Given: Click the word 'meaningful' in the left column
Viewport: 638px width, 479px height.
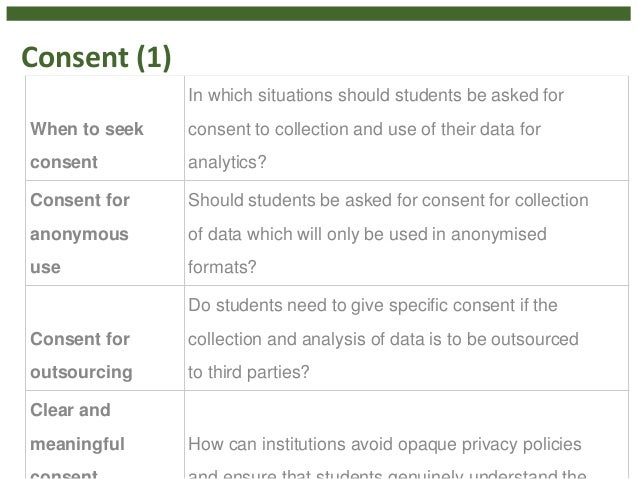Looking at the screenshot, I should pos(77,444).
